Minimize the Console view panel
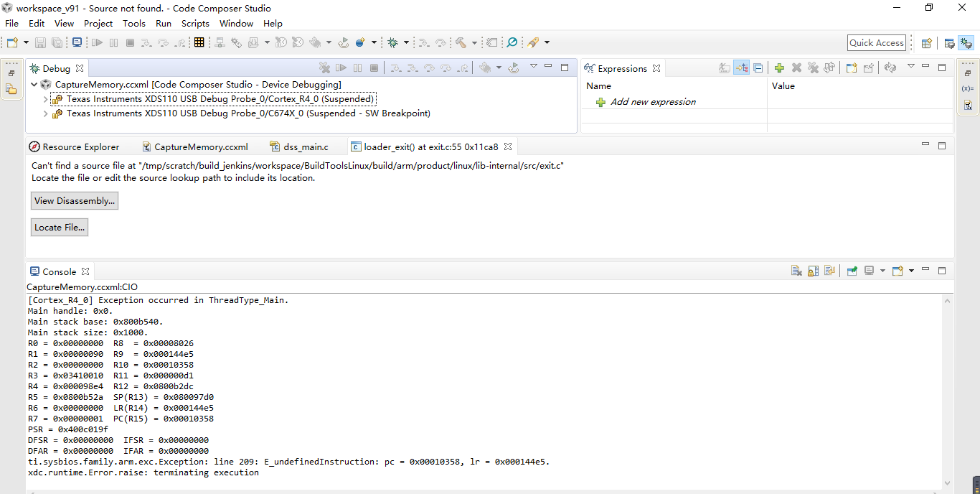Image resolution: width=980 pixels, height=494 pixels. click(925, 269)
